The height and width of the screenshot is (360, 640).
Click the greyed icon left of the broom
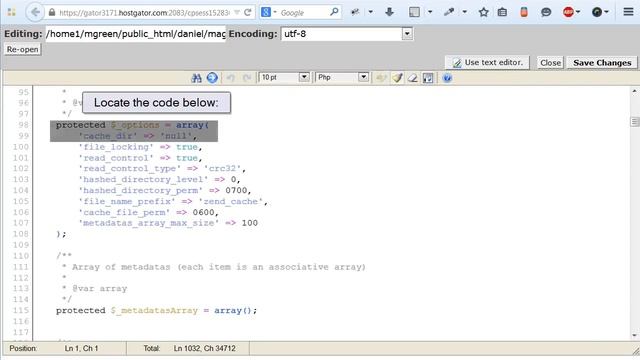point(381,78)
